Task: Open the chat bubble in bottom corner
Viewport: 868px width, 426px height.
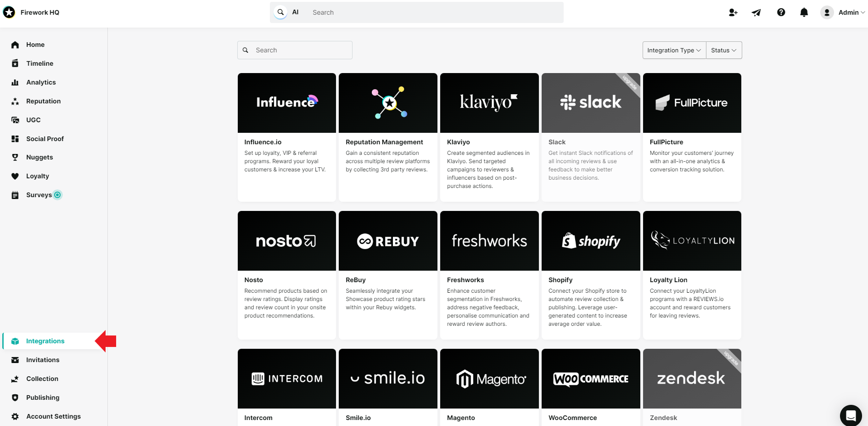Action: coord(851,415)
